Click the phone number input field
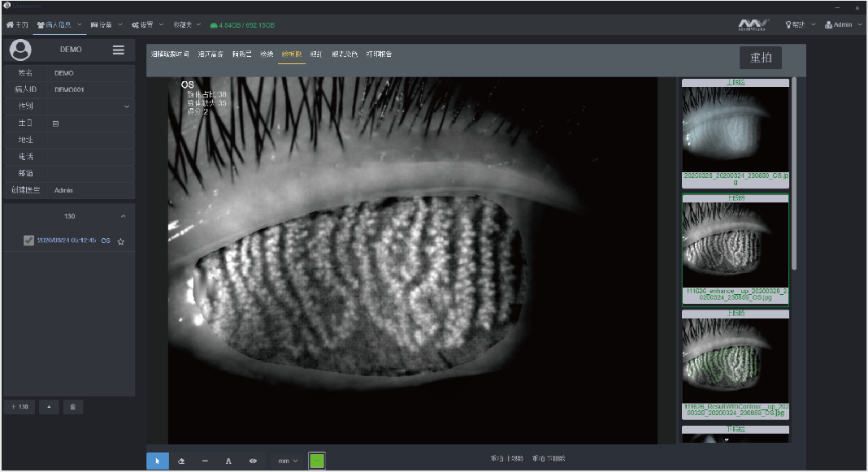The height and width of the screenshot is (472, 868). 91,157
